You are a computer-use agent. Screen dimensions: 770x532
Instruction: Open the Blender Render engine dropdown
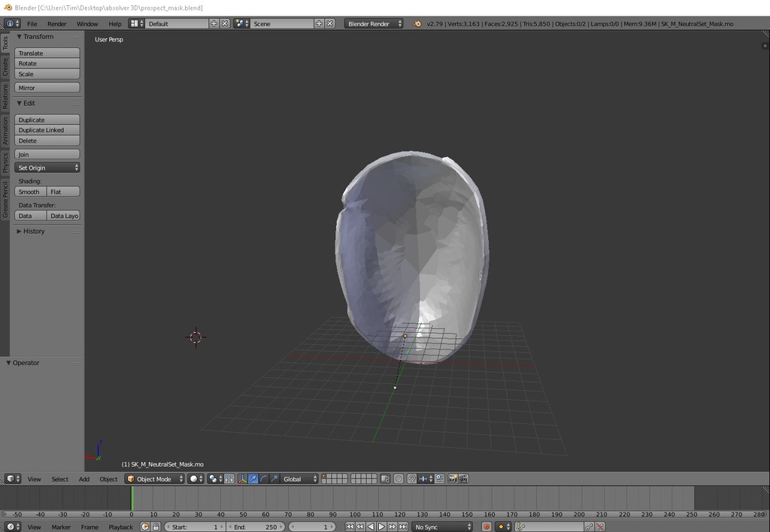pos(373,23)
